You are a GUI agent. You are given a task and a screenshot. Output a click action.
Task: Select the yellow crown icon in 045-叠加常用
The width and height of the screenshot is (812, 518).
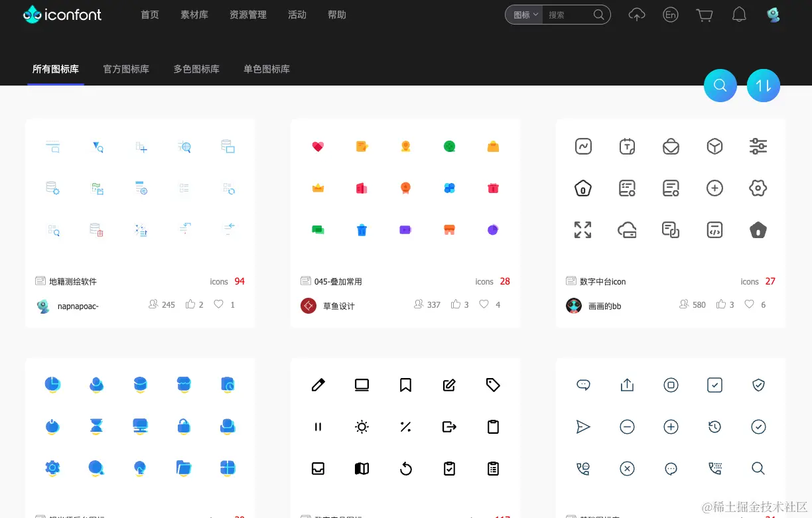[318, 188]
